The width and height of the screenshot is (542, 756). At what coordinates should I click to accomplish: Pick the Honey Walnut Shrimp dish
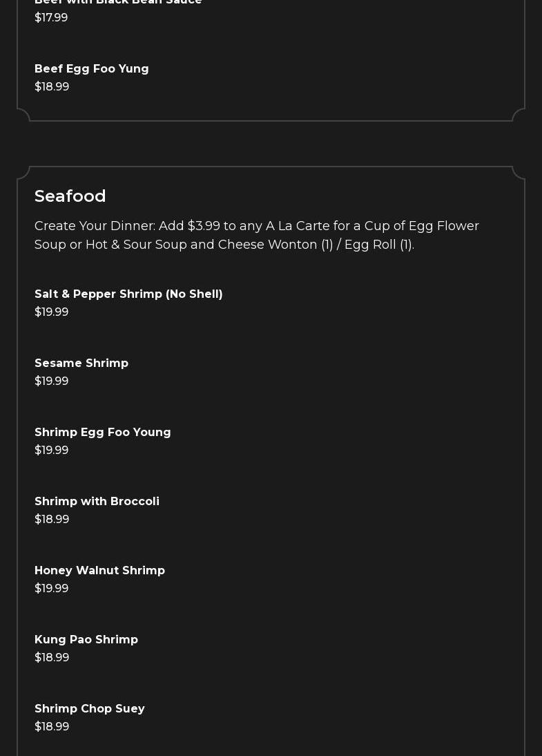tap(99, 570)
